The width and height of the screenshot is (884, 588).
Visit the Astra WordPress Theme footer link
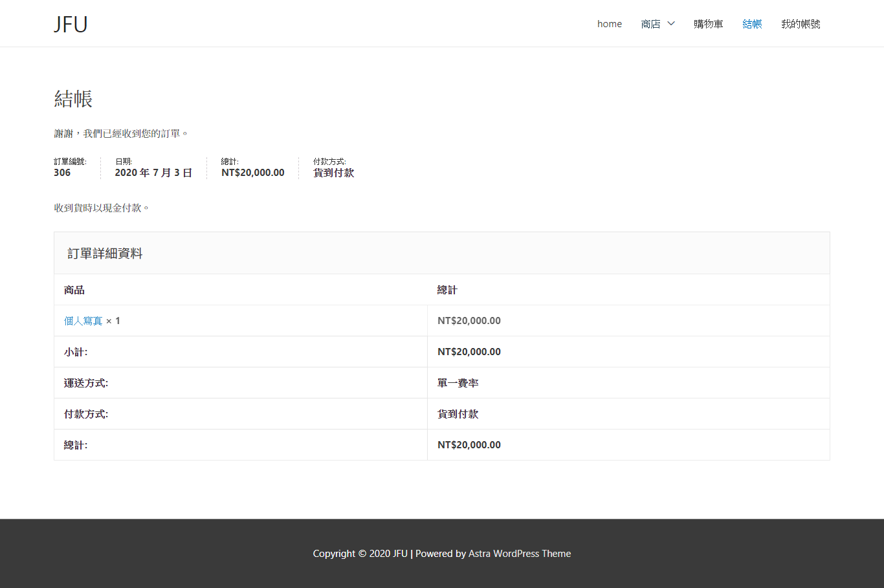(x=520, y=554)
